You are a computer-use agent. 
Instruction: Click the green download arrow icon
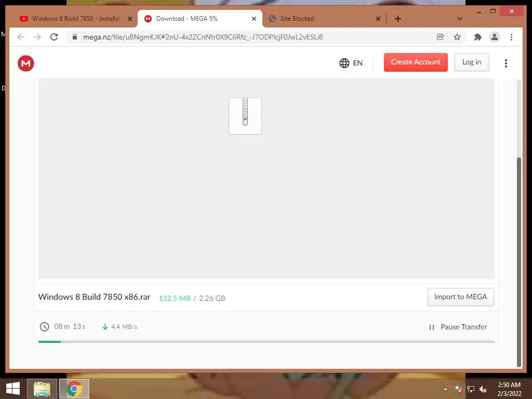pos(105,327)
